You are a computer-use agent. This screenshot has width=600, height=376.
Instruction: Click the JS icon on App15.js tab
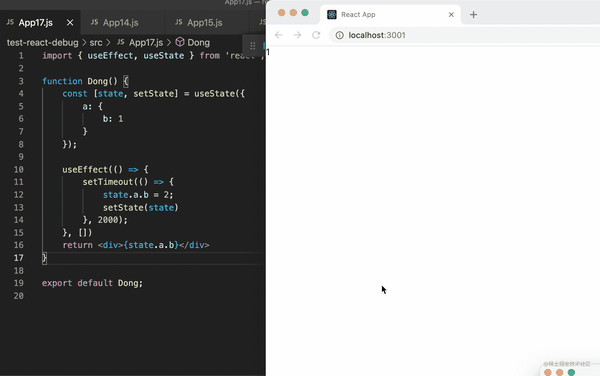(178, 22)
